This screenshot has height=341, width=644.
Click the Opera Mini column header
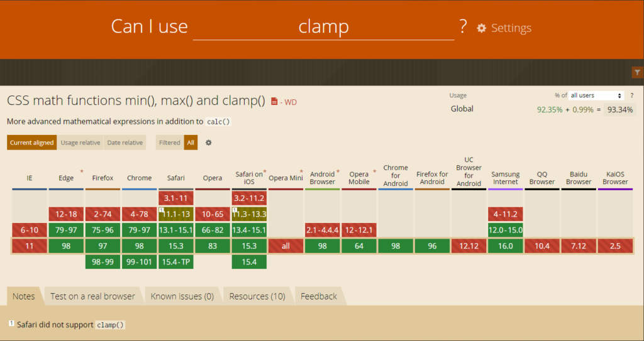286,178
